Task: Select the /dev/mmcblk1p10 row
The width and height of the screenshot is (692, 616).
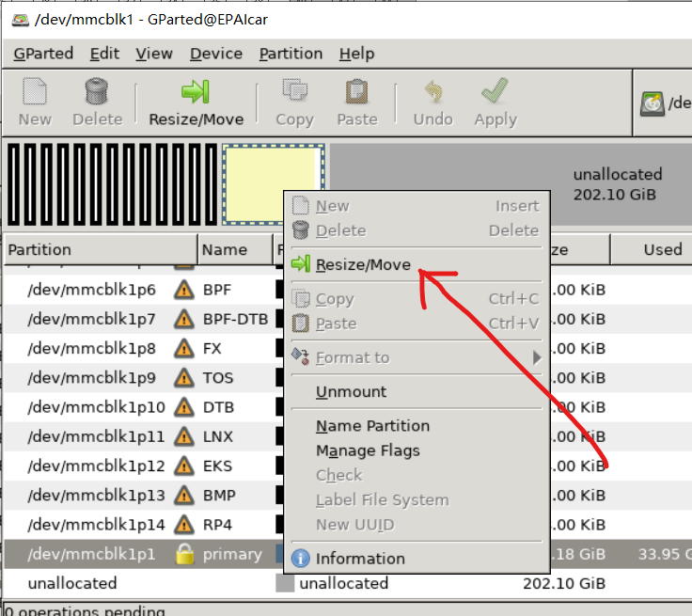Action: pos(142,407)
